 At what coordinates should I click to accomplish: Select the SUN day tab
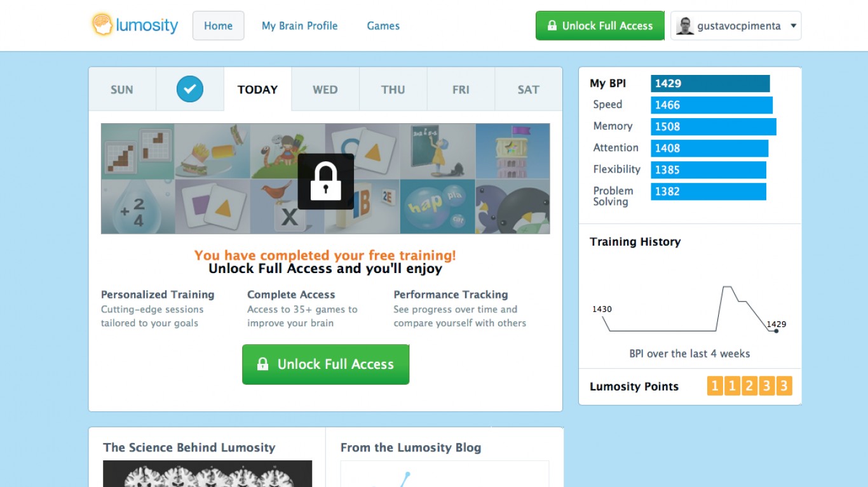[x=122, y=90]
